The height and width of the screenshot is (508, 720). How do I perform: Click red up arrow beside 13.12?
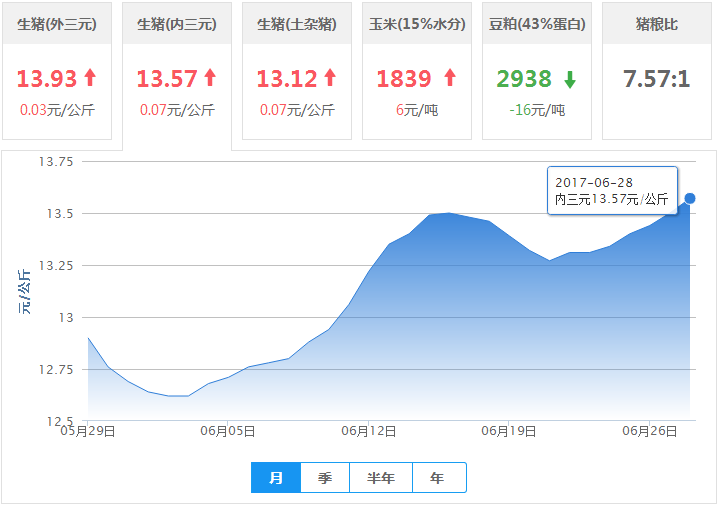click(330, 78)
